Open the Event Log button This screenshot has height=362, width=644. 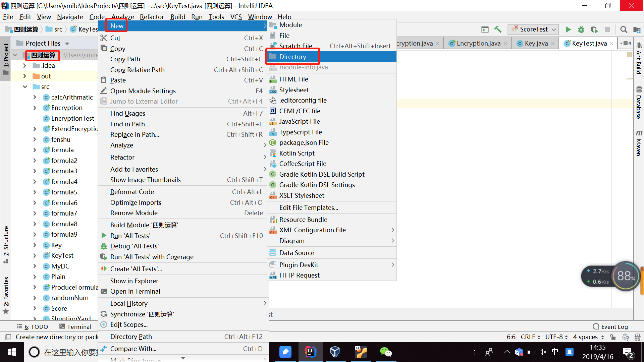610,326
